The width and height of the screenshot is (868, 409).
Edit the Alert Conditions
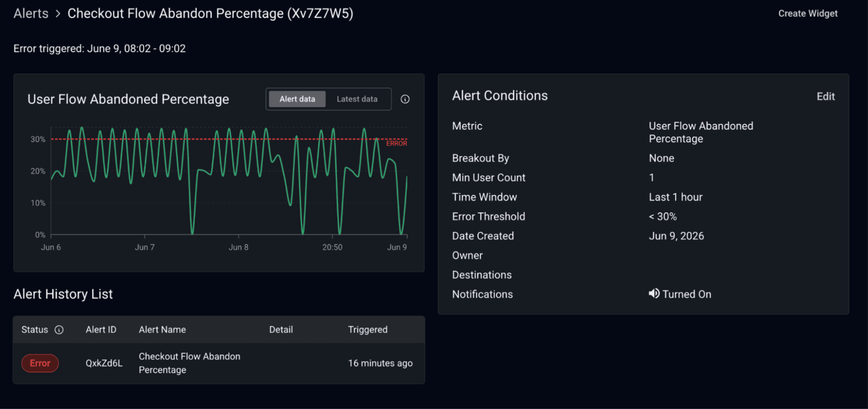click(825, 96)
